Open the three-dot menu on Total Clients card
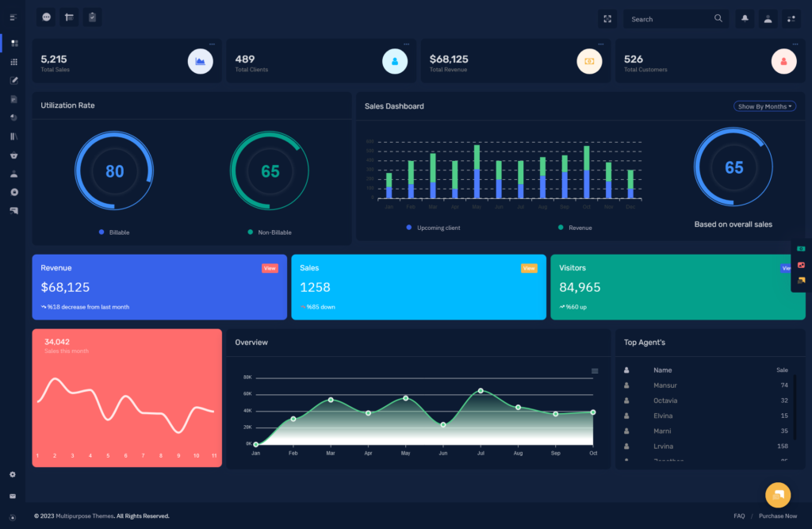Viewport: 812px width, 529px height. pos(407,44)
